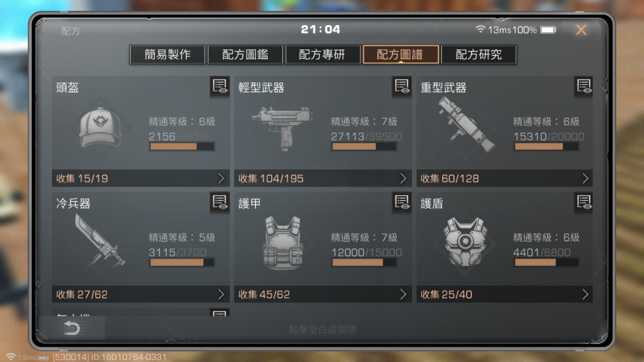The height and width of the screenshot is (362, 644).
Task: Expand 收集 25/40 shield collection
Action: [504, 294]
